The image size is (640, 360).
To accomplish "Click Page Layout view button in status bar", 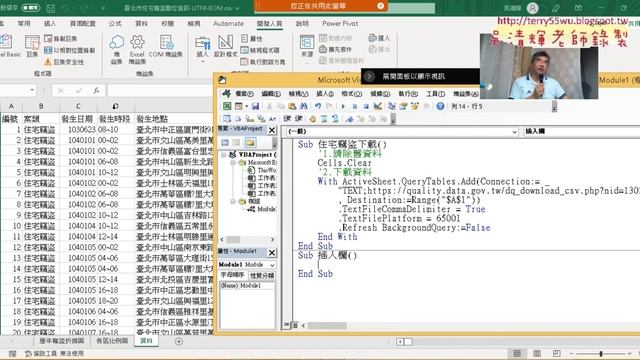I will point(537,353).
